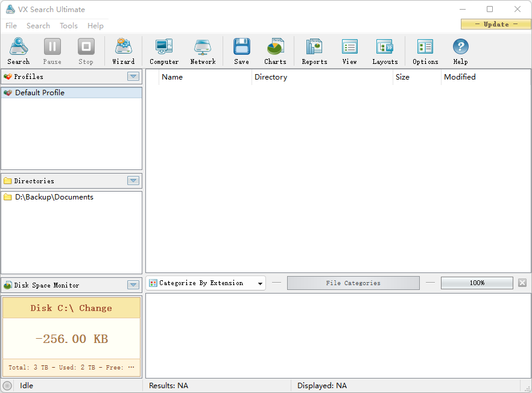The image size is (532, 393).
Task: Minimize the VX Search Ultimate window
Action: coord(463,9)
